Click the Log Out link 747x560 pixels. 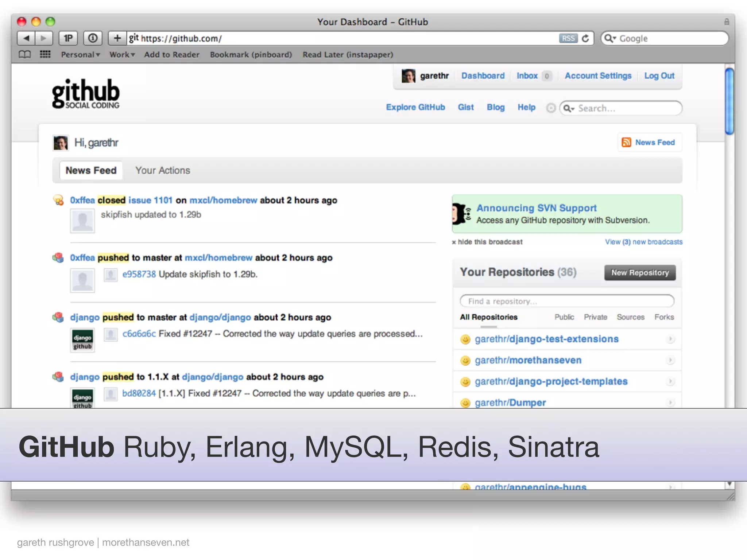click(x=659, y=76)
